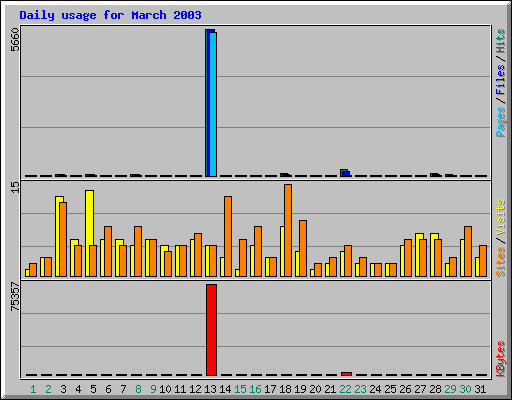Click day label 23 on the x-axis
512x400 pixels.
pyautogui.click(x=360, y=389)
